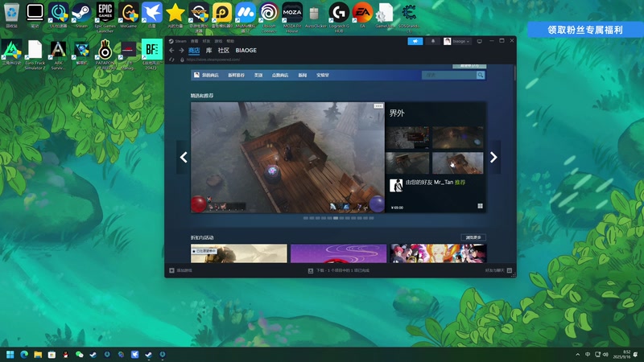
Task: Click 添加游戏 in Steam bottom bar
Action: (180, 270)
